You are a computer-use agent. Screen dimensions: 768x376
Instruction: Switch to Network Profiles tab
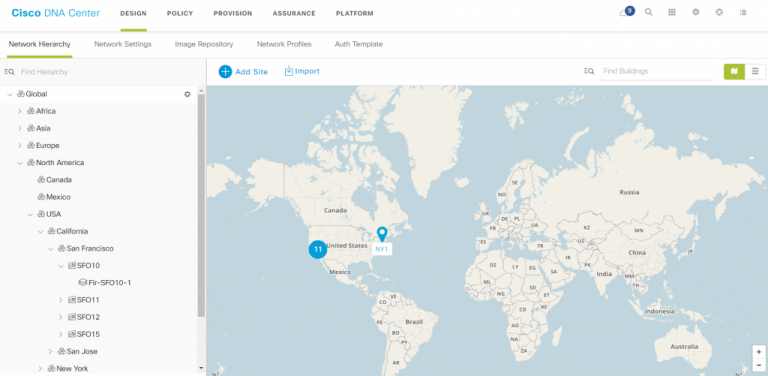point(284,44)
